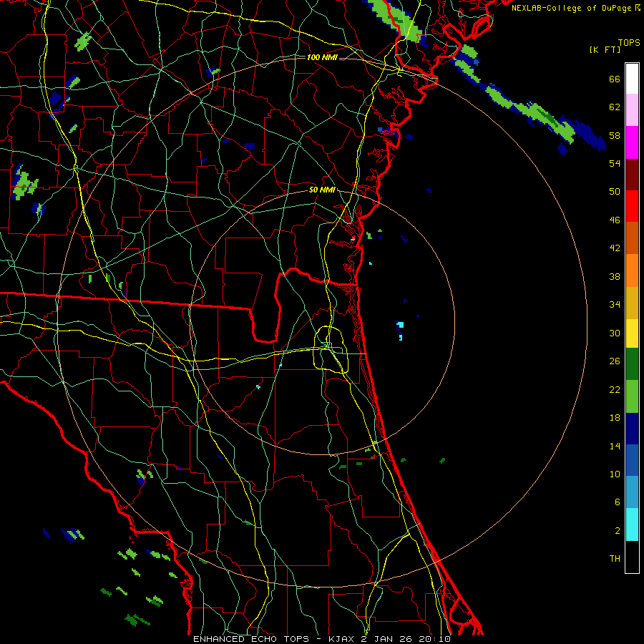Select the "18" legend value
The image size is (644, 644).
615,418
